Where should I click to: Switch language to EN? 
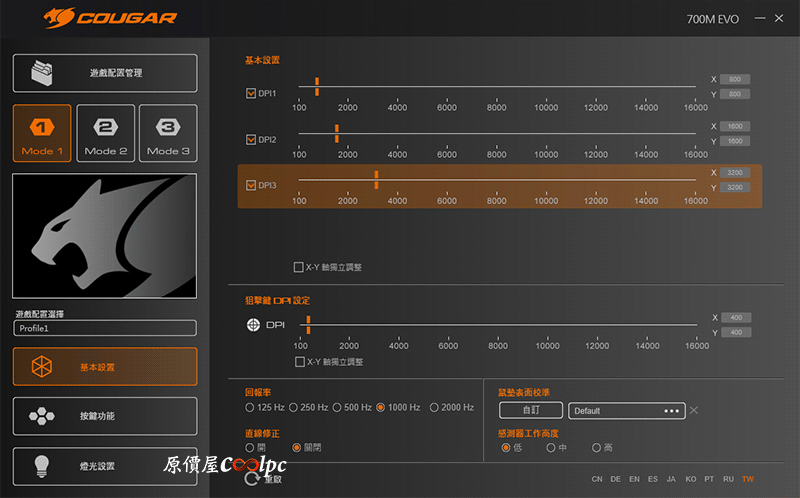(x=634, y=479)
